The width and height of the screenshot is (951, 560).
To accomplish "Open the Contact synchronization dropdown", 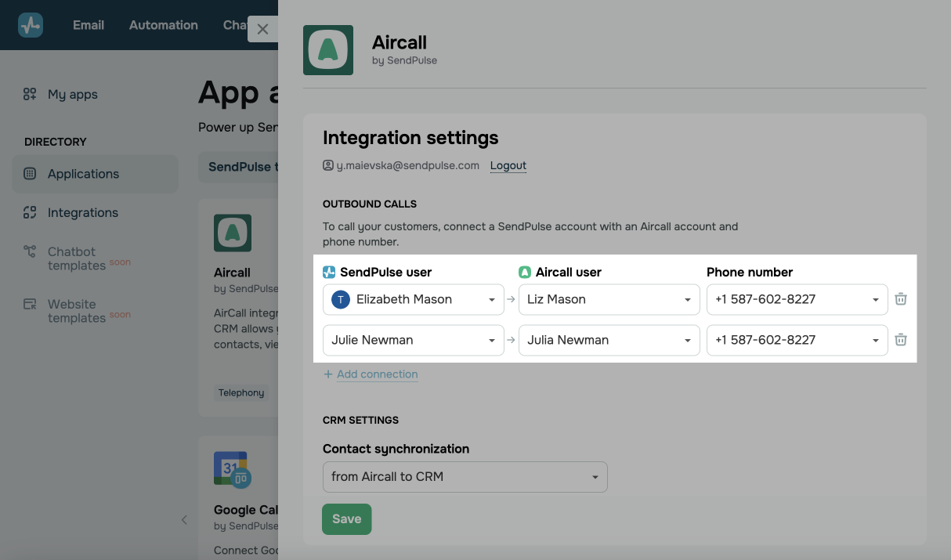I will pyautogui.click(x=465, y=477).
